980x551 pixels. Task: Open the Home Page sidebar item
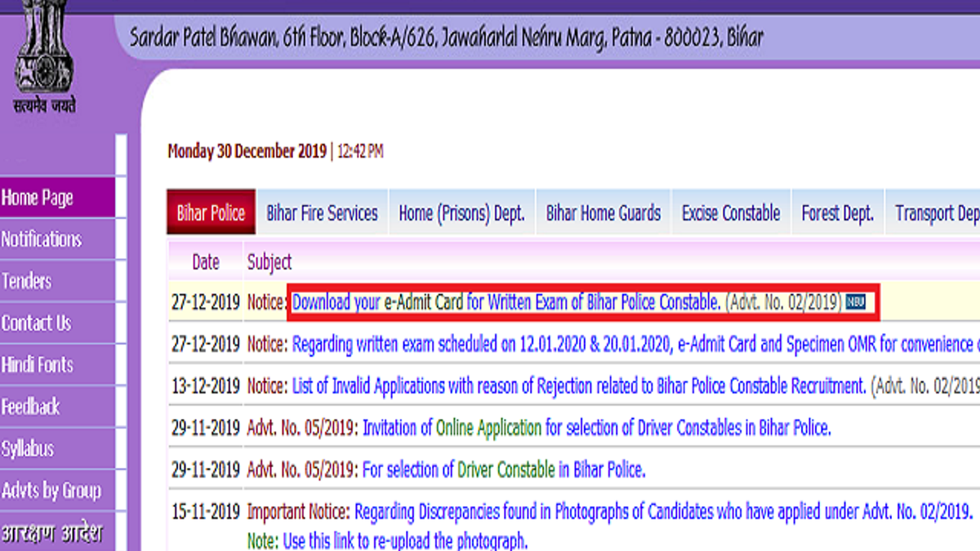tap(38, 198)
